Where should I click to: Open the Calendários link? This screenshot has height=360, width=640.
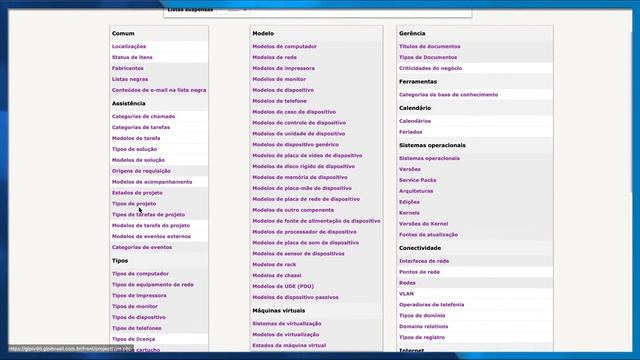point(415,121)
